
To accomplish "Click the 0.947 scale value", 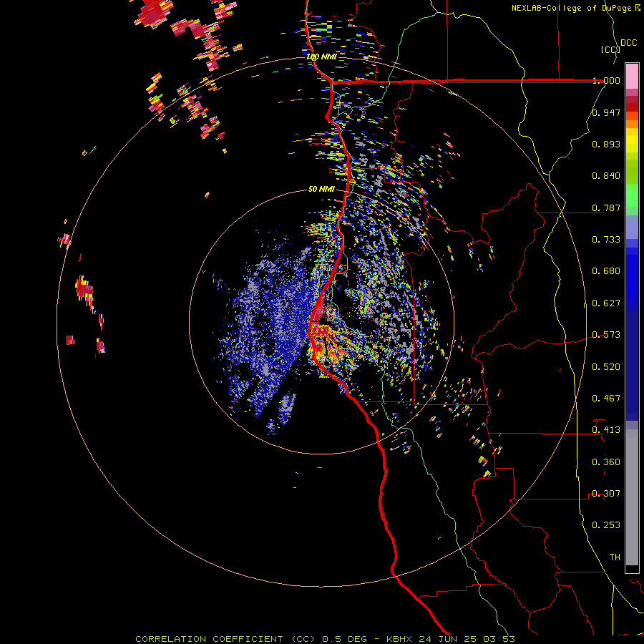I will point(606,112).
